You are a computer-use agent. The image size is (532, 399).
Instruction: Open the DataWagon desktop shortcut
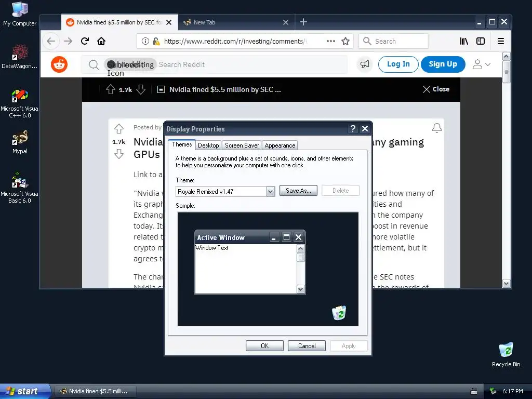tap(20, 56)
